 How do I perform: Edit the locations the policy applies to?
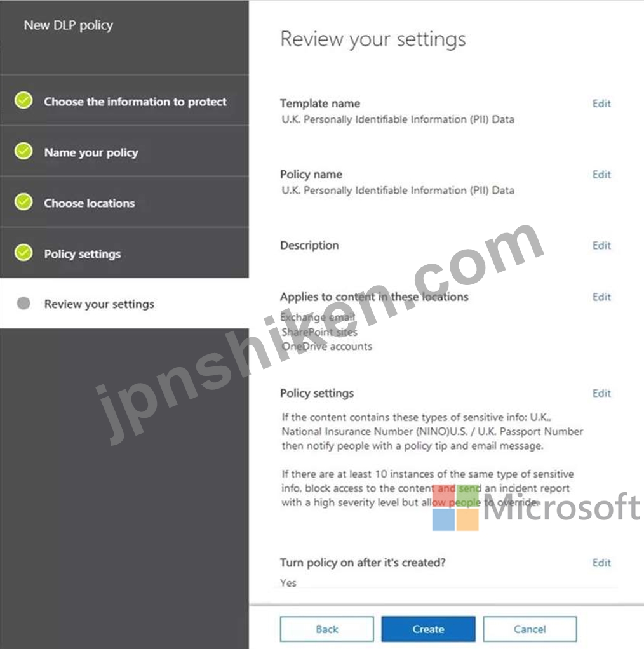coord(601,297)
